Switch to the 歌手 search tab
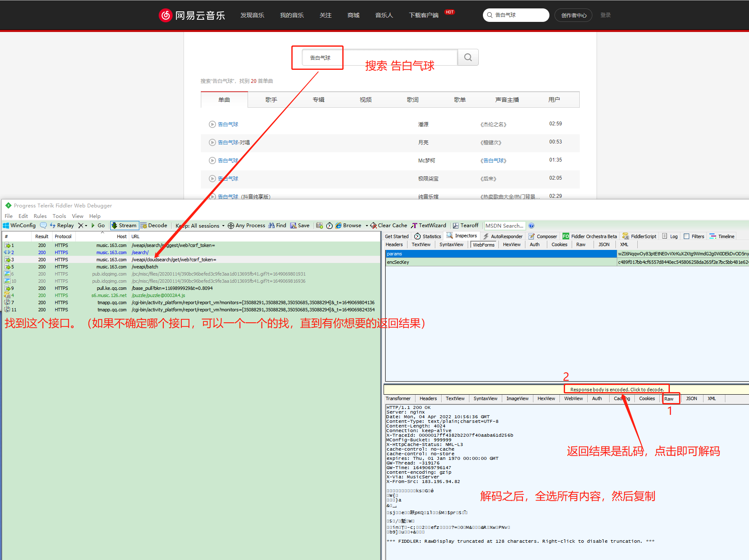The width and height of the screenshot is (749, 560). pos(271,100)
